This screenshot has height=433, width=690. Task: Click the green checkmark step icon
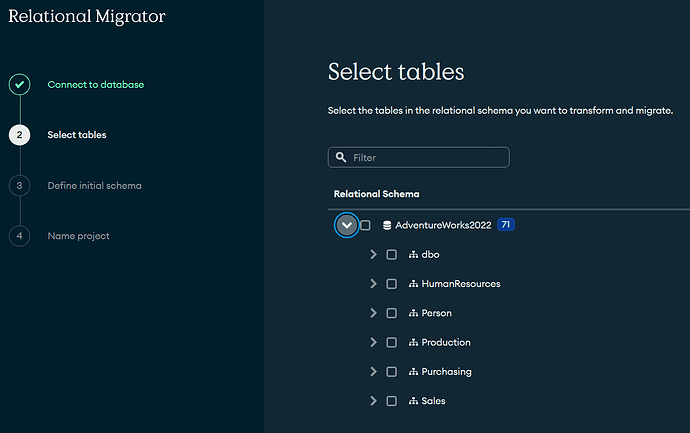click(x=20, y=85)
